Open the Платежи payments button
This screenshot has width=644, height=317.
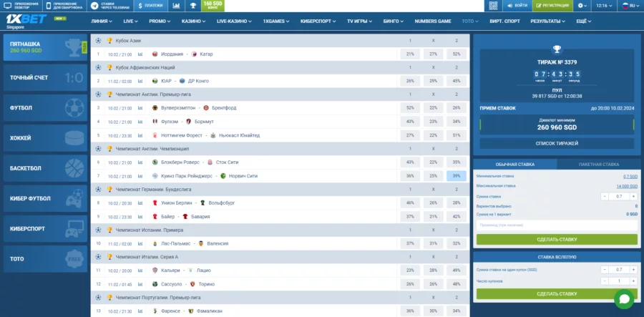coord(151,6)
